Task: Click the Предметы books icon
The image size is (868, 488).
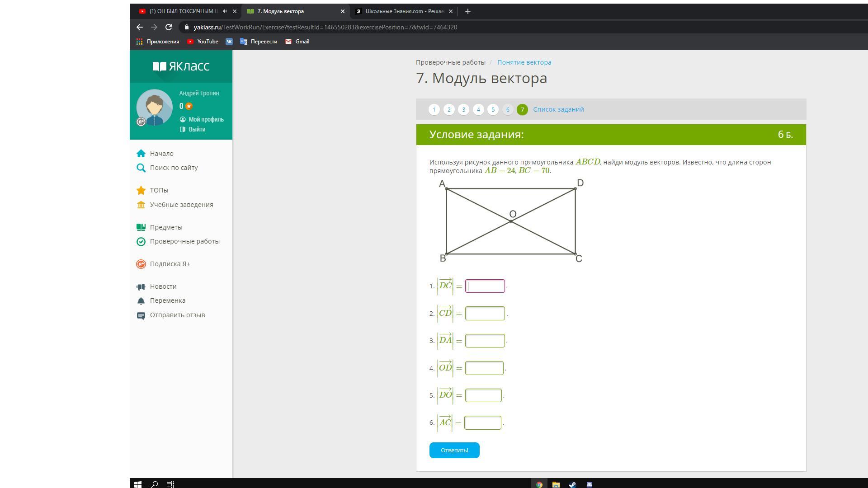Action: point(141,227)
